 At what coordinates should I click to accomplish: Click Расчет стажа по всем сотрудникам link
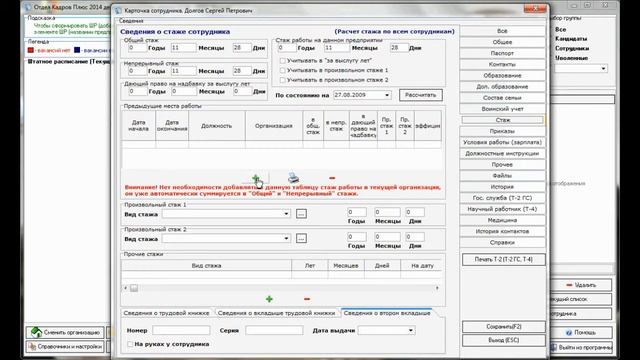(394, 31)
